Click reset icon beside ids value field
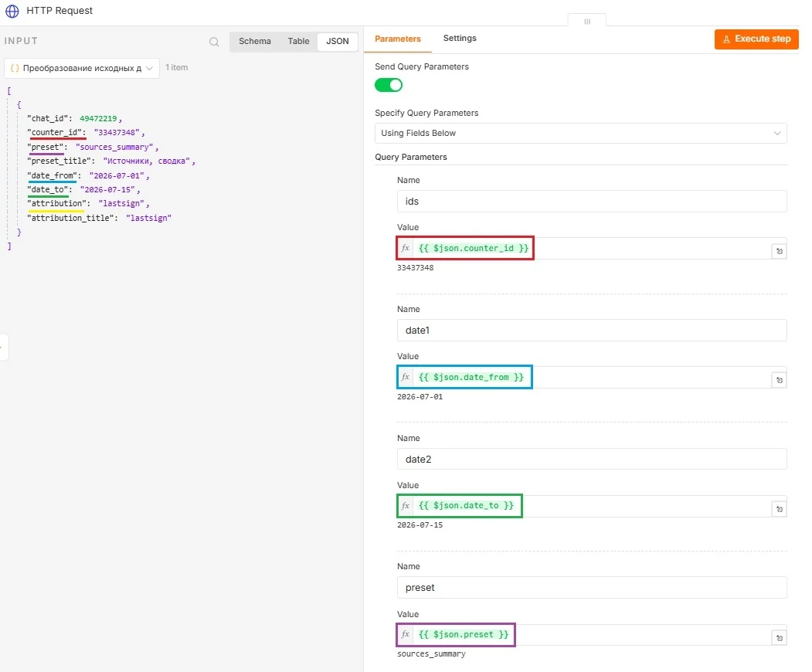The height and width of the screenshot is (672, 812). coord(779,251)
